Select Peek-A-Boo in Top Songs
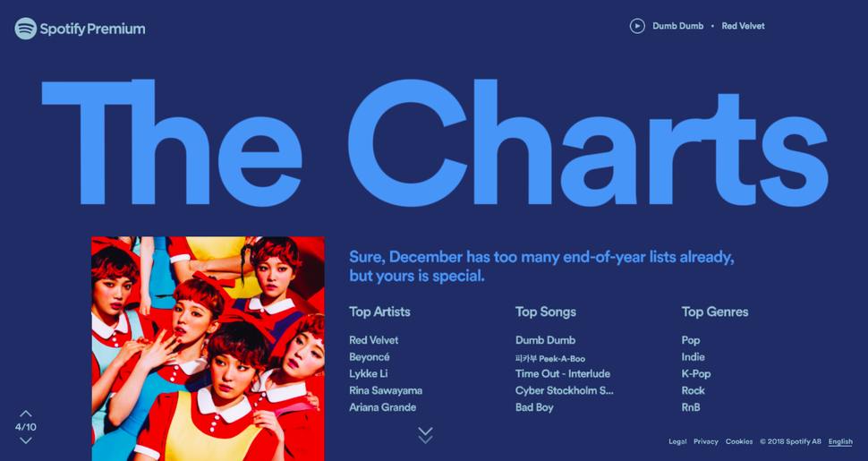This screenshot has height=461, width=868. (550, 358)
